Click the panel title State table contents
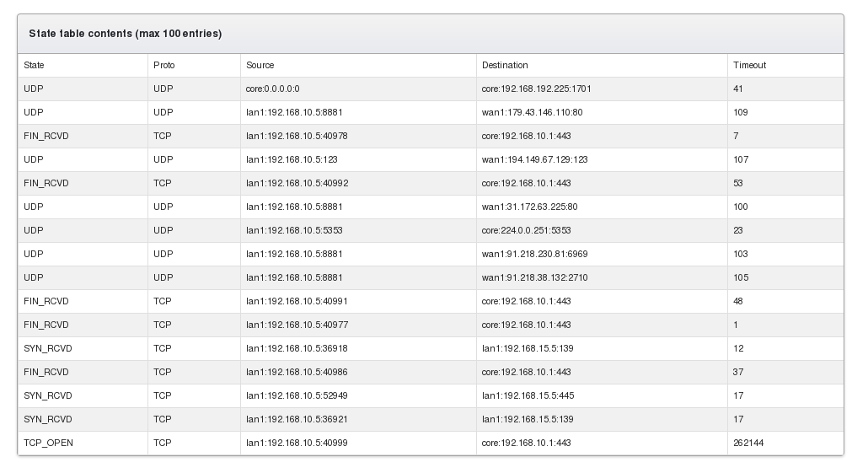Screen dimensions: 868x473 pyautogui.click(x=125, y=34)
